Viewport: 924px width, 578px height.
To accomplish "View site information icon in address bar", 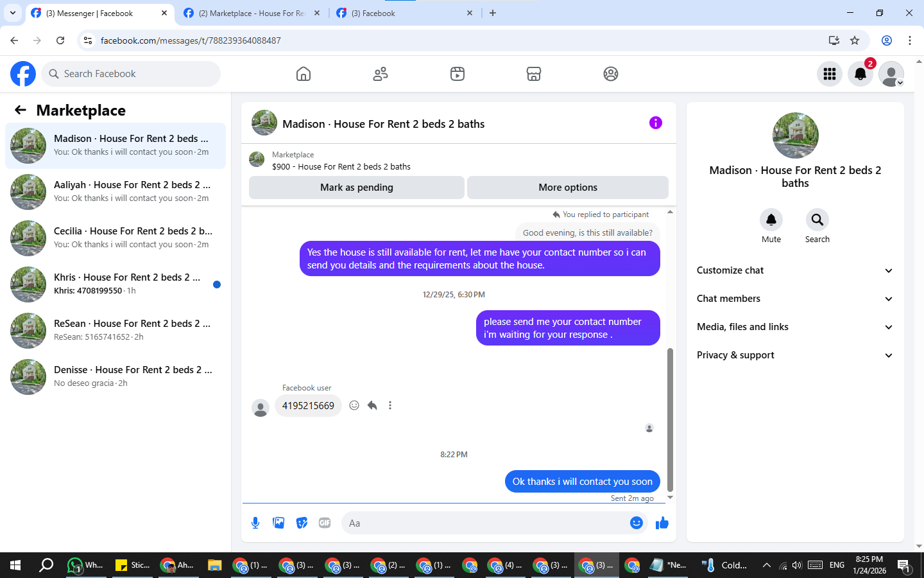I will point(88,40).
